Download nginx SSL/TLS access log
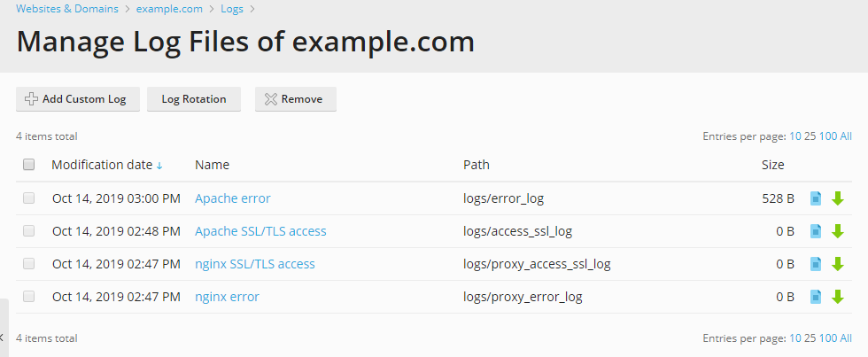The width and height of the screenshot is (868, 357). click(838, 264)
